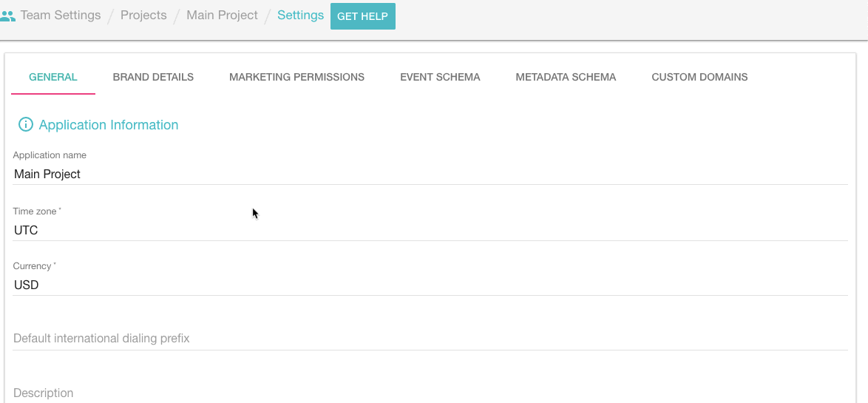
Task: Select the GENERAL tab
Action: [53, 77]
